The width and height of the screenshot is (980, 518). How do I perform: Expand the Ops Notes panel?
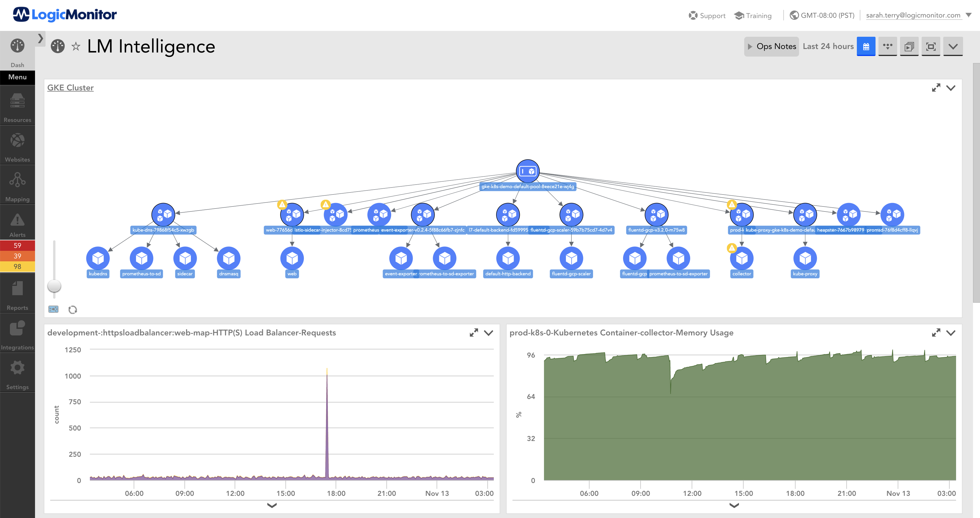pyautogui.click(x=772, y=46)
